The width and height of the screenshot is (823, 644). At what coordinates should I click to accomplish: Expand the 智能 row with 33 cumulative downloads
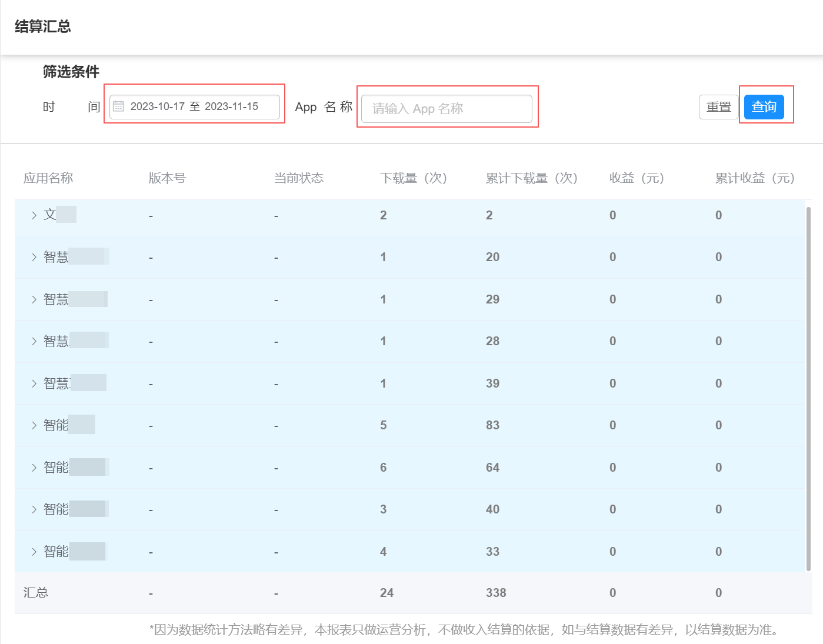click(34, 552)
